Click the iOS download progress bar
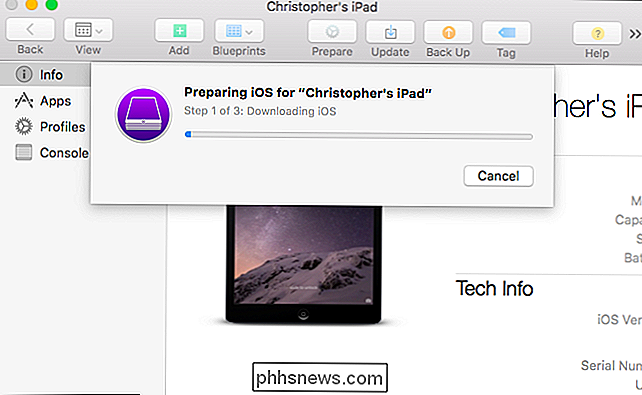 coord(359,135)
